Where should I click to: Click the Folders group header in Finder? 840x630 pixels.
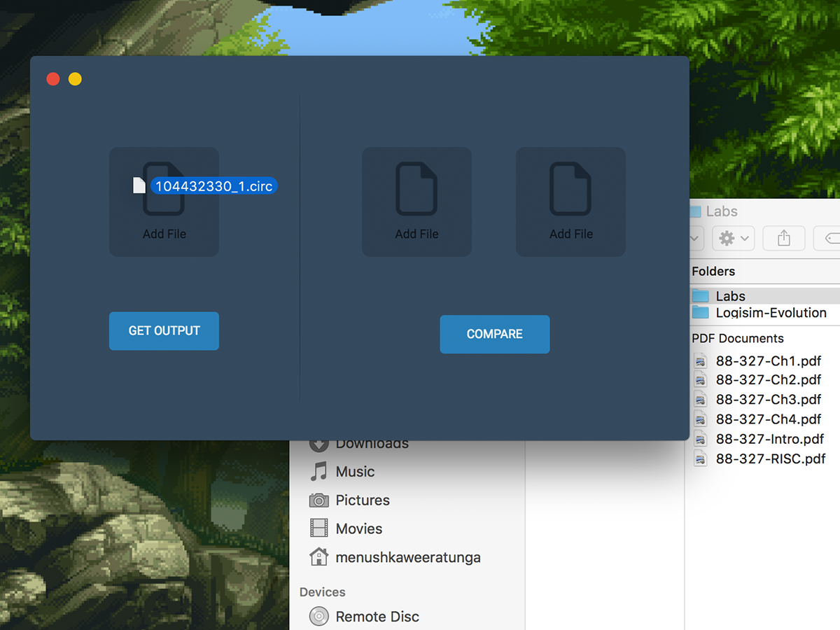click(x=713, y=272)
